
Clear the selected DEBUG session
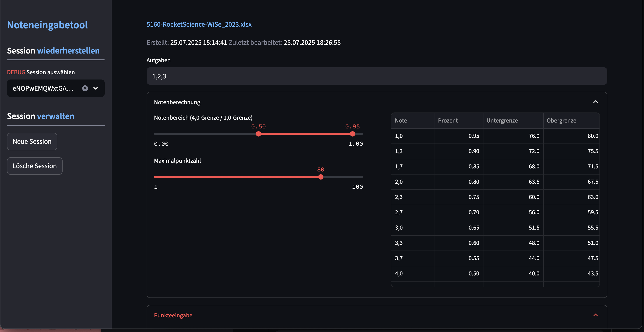[x=85, y=88]
